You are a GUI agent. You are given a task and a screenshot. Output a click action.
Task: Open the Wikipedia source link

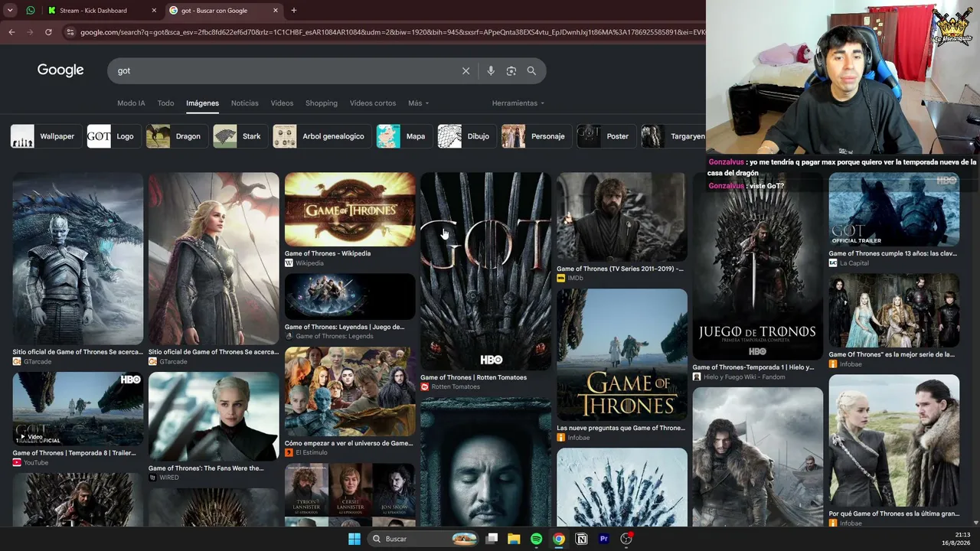(304, 263)
